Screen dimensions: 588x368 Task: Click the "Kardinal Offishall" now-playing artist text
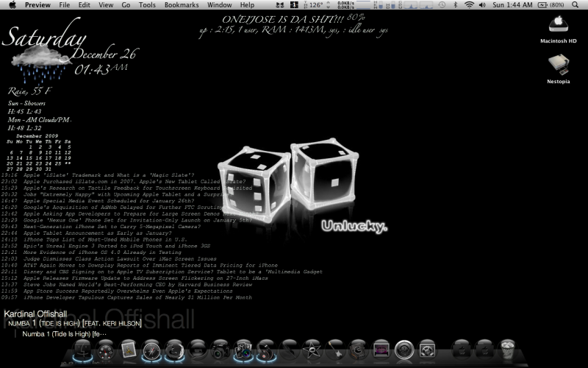click(35, 314)
